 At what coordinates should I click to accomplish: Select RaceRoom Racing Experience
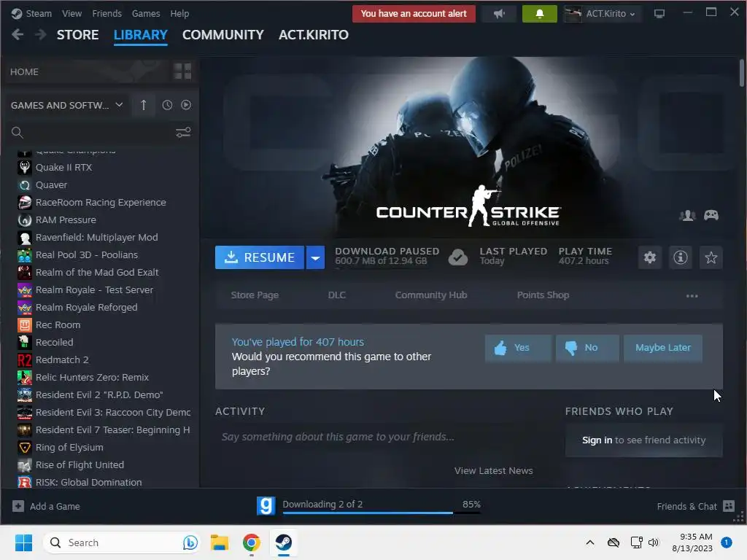pyautogui.click(x=101, y=203)
